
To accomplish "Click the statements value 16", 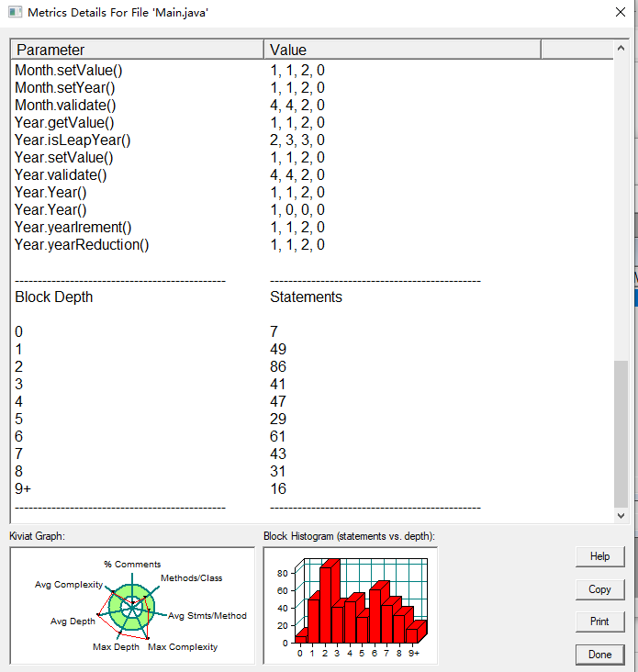I will pos(278,489).
